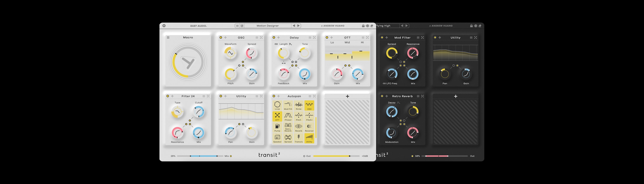The image size is (644, 184).
Task: Click the save preset icon in light window
Action: (x=242, y=26)
